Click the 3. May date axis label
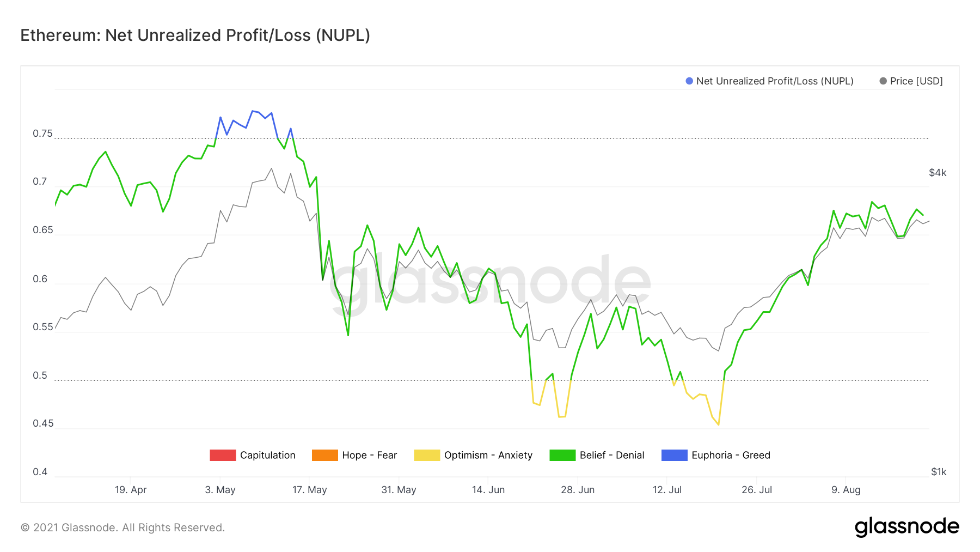 coord(220,490)
